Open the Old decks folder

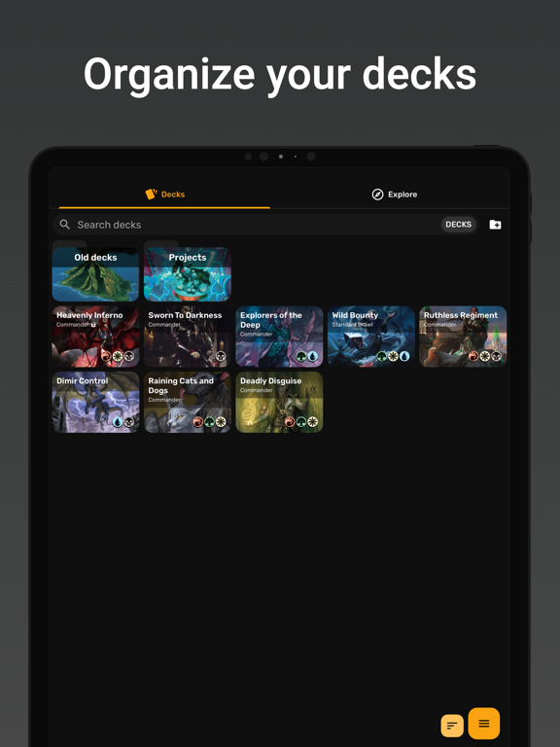point(95,274)
